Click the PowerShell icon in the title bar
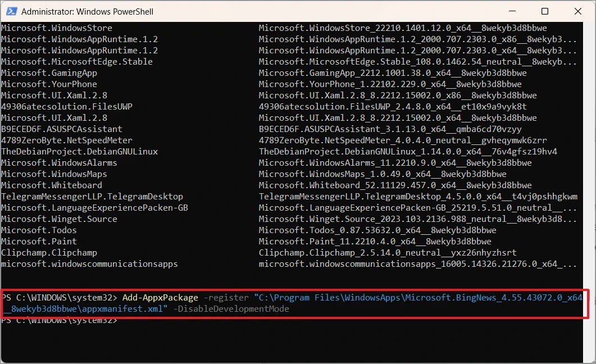The height and width of the screenshot is (364, 596). [12, 11]
